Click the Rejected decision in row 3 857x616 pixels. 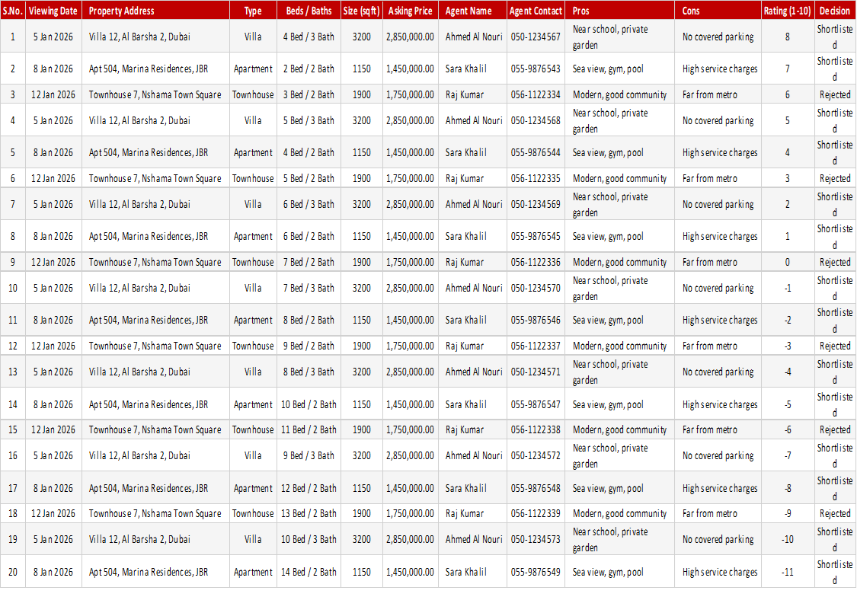click(x=835, y=94)
